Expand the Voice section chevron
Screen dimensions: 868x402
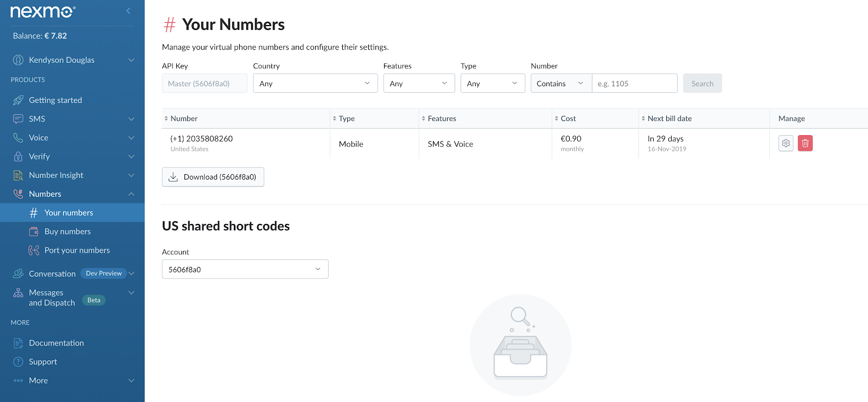point(131,138)
